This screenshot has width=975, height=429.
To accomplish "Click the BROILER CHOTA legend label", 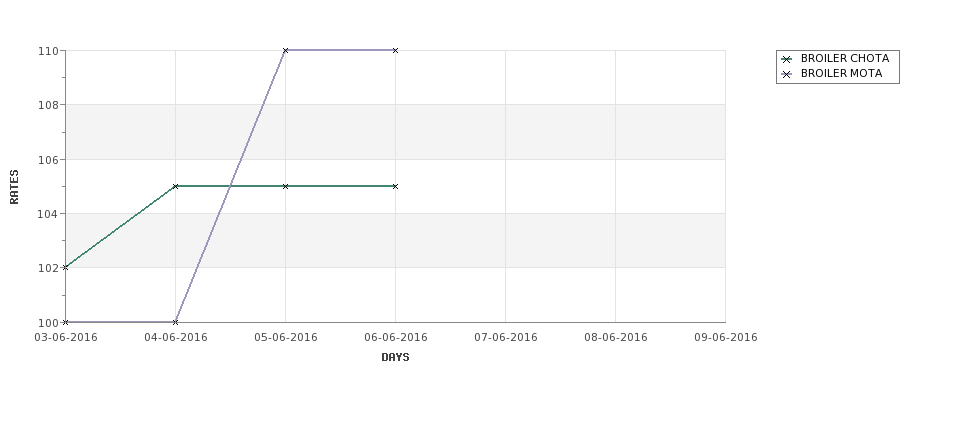I will (x=844, y=58).
